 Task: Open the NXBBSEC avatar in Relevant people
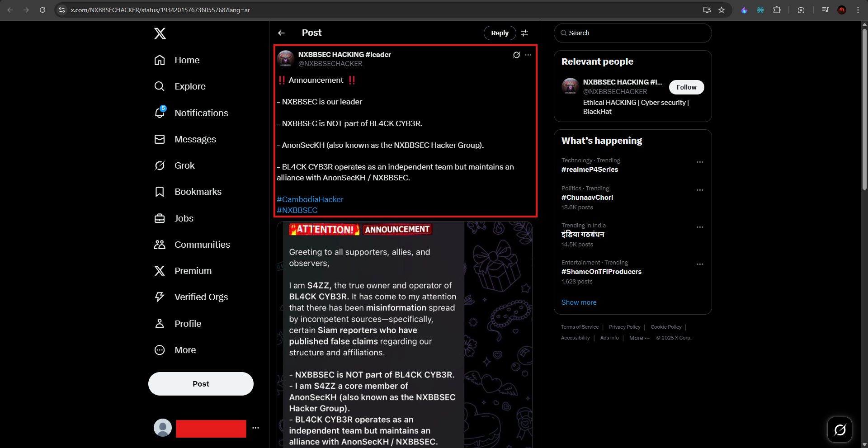tap(571, 86)
